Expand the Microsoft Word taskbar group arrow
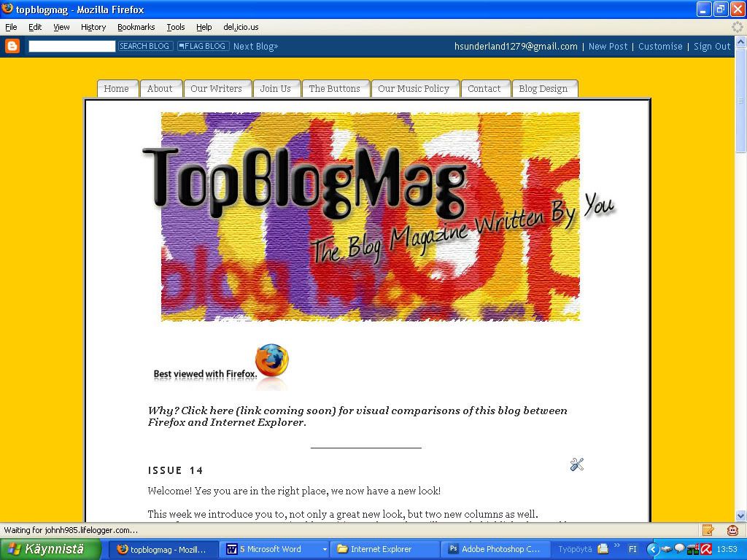The height and width of the screenshot is (560, 747). (x=325, y=550)
